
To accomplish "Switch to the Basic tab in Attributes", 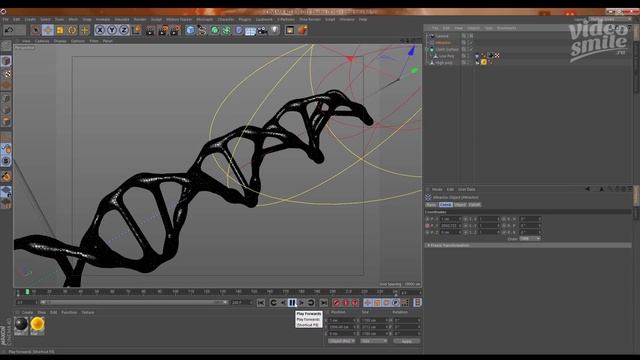I will pos(431,204).
